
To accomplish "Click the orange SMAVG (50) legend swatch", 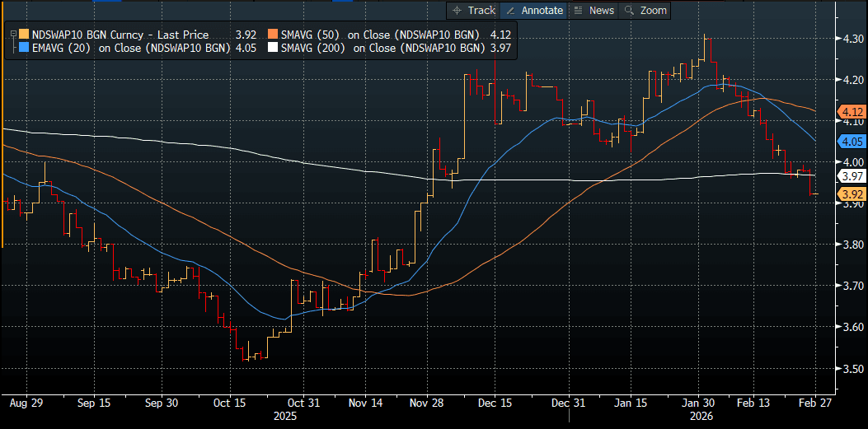I will pyautogui.click(x=273, y=35).
